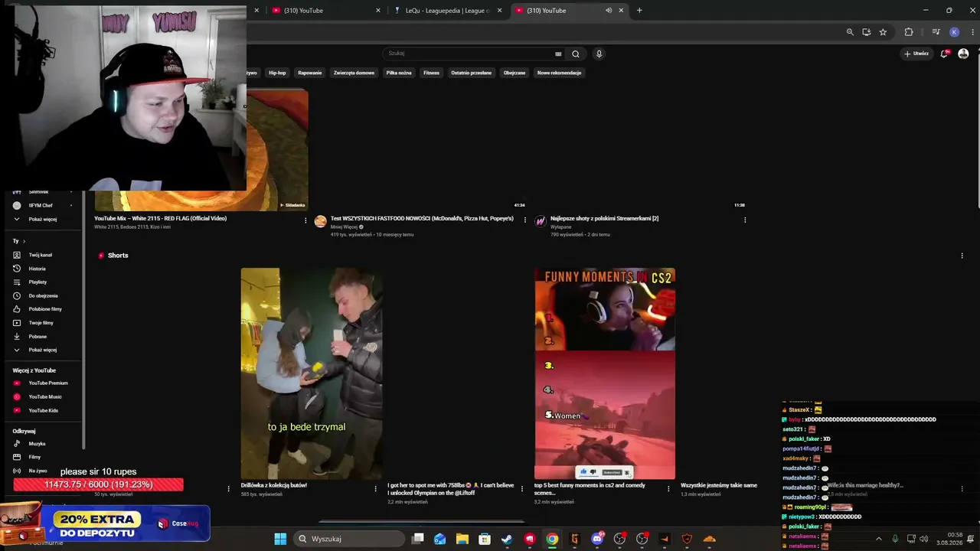Click the YouTube search magnifier button
Viewport: 980px width, 551px height.
pyautogui.click(x=576, y=54)
